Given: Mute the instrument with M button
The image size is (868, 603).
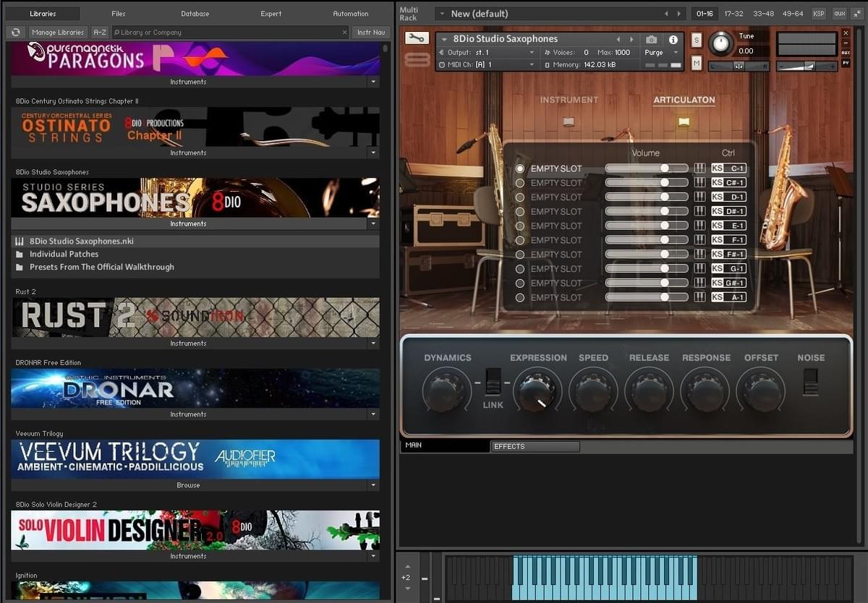Looking at the screenshot, I should pos(697,64).
